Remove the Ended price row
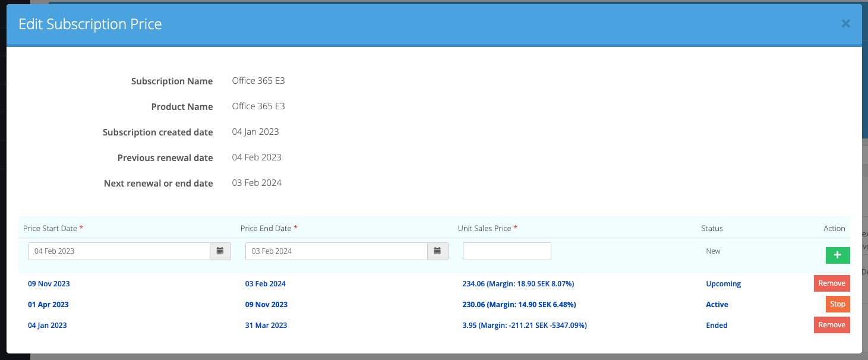868x360 pixels. [832, 325]
